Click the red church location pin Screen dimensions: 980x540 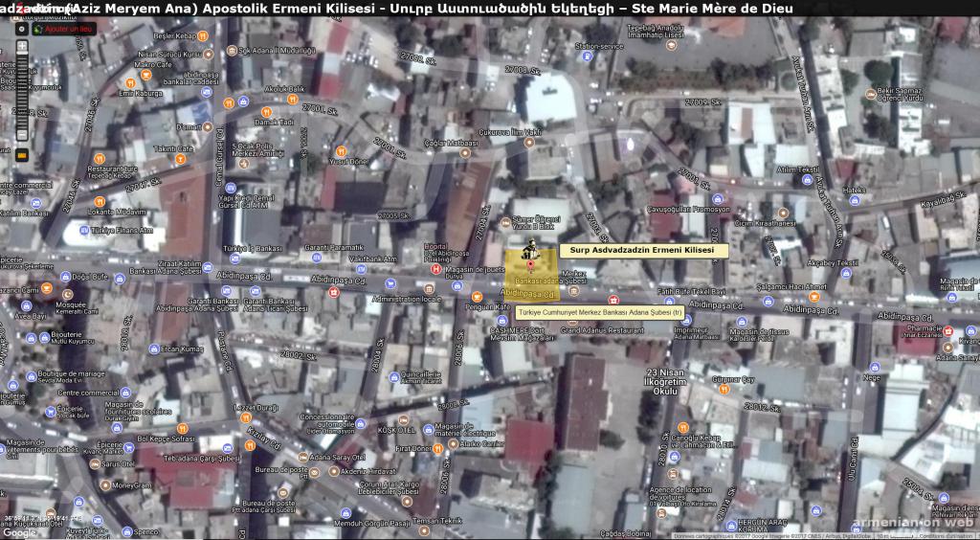tap(531, 267)
